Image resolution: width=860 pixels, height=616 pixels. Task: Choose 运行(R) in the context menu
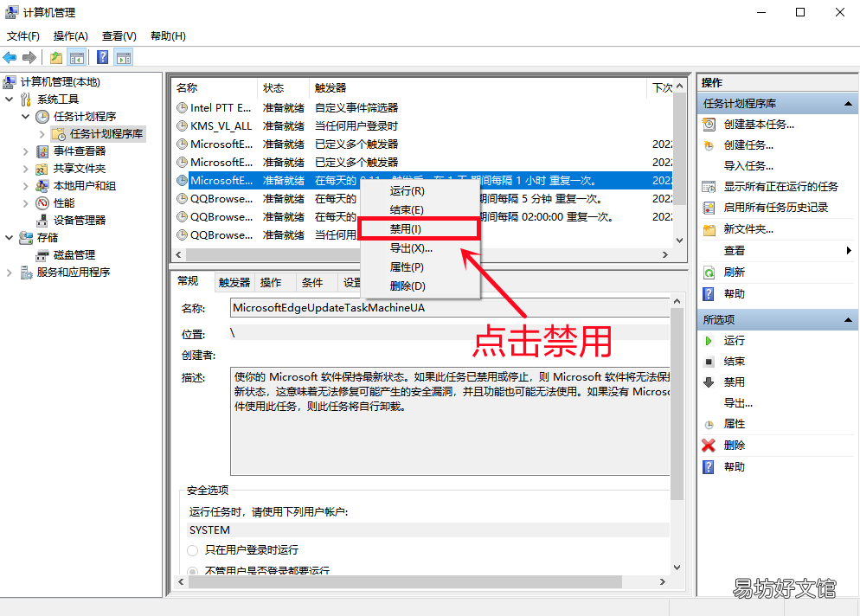tap(419, 191)
